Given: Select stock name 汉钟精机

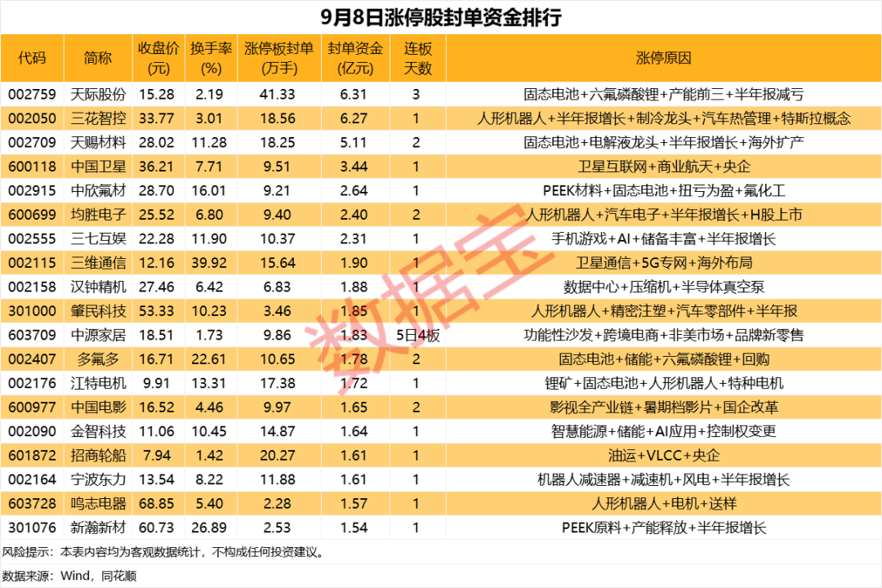Looking at the screenshot, I should point(98,287).
